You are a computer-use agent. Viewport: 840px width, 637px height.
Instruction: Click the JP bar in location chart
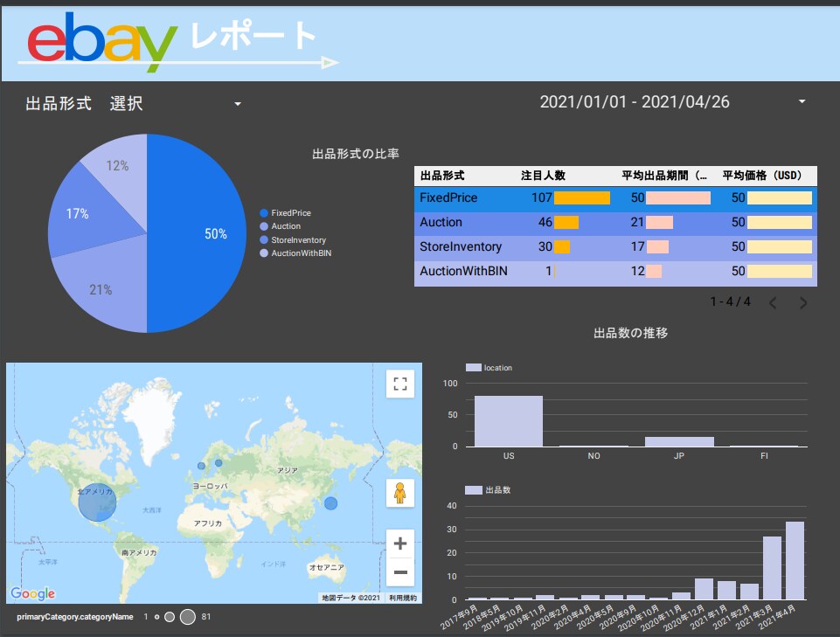pos(679,441)
